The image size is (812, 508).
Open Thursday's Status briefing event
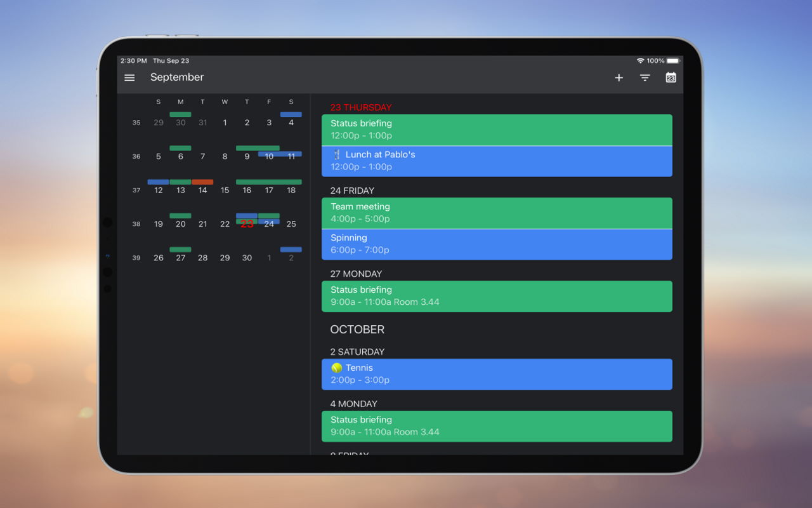coord(496,130)
